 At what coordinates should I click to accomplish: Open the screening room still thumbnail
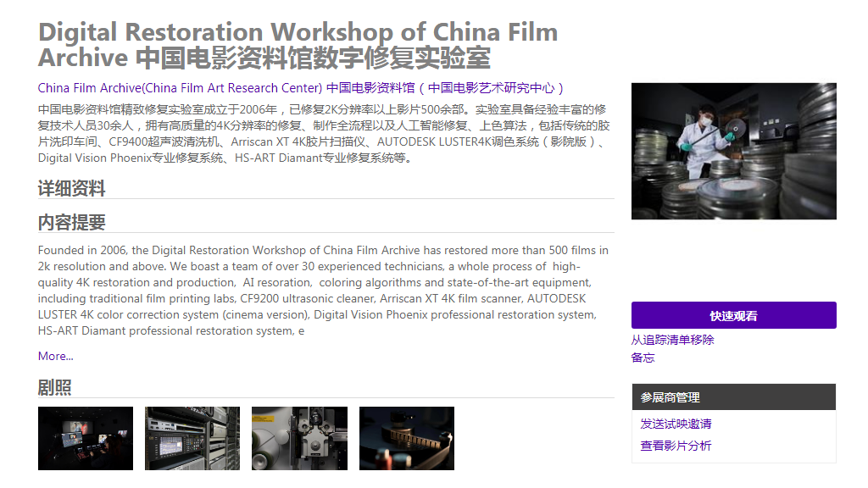[86, 438]
